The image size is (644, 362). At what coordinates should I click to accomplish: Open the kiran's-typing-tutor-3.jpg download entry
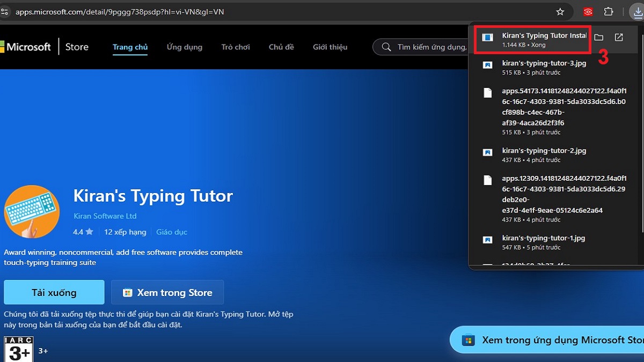(x=544, y=63)
